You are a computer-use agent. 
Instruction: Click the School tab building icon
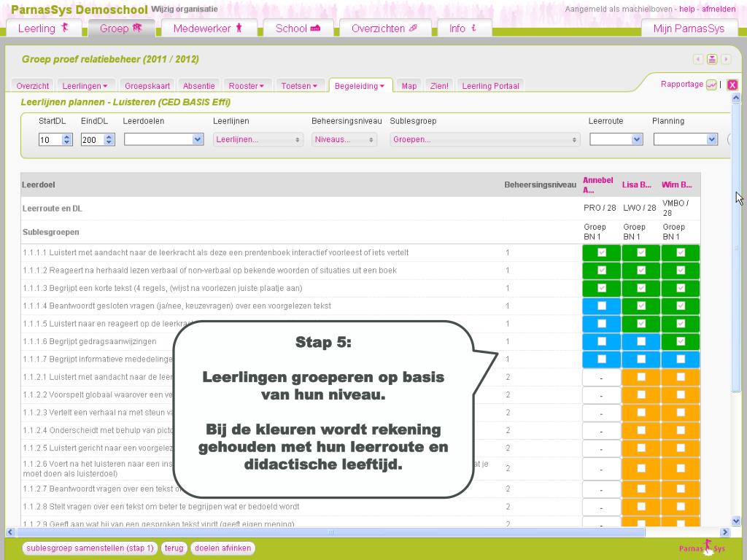pyautogui.click(x=315, y=28)
